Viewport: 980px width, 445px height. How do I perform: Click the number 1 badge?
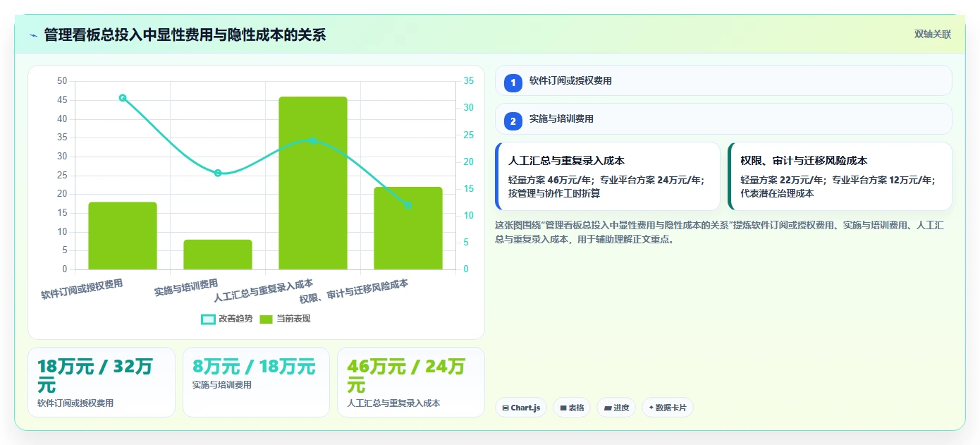[513, 83]
